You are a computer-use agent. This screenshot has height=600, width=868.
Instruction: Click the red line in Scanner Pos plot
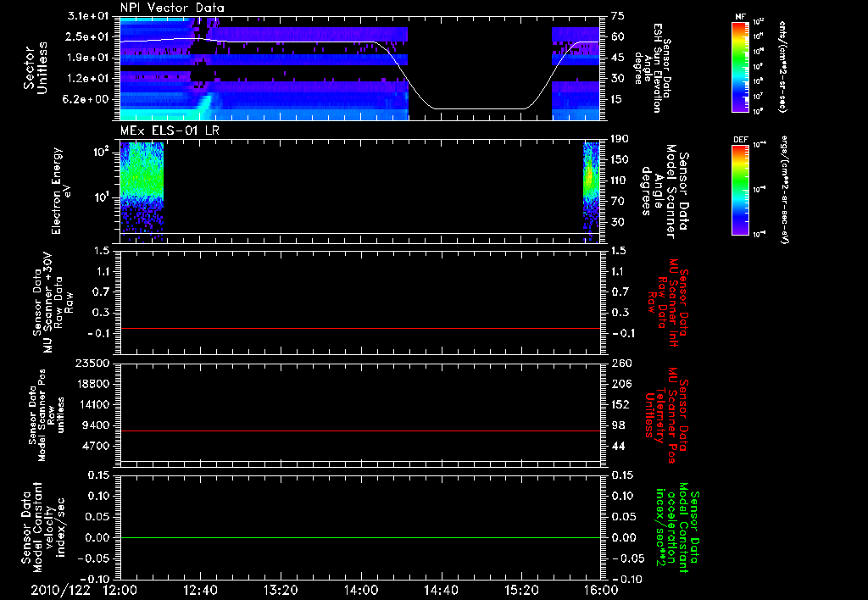click(x=360, y=431)
